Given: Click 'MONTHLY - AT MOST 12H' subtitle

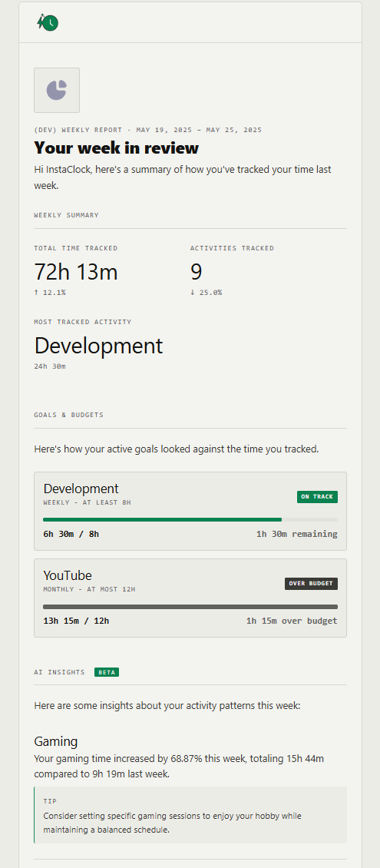Looking at the screenshot, I should 89,589.
